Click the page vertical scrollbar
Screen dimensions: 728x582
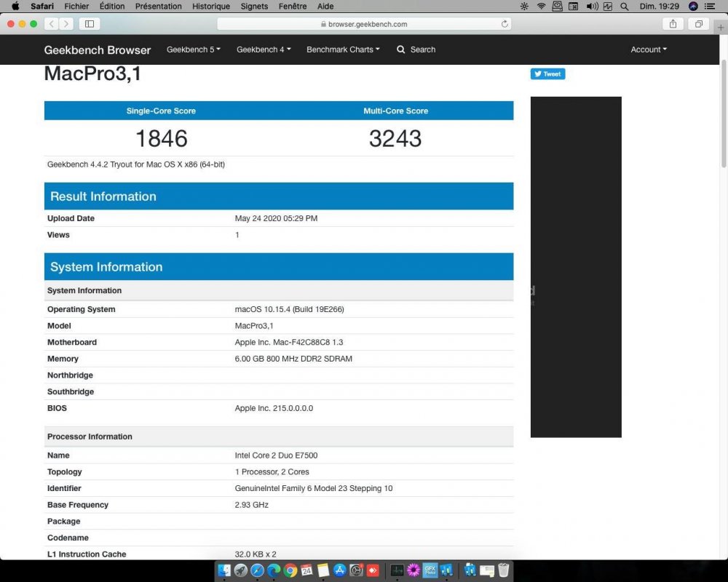pyautogui.click(x=724, y=113)
